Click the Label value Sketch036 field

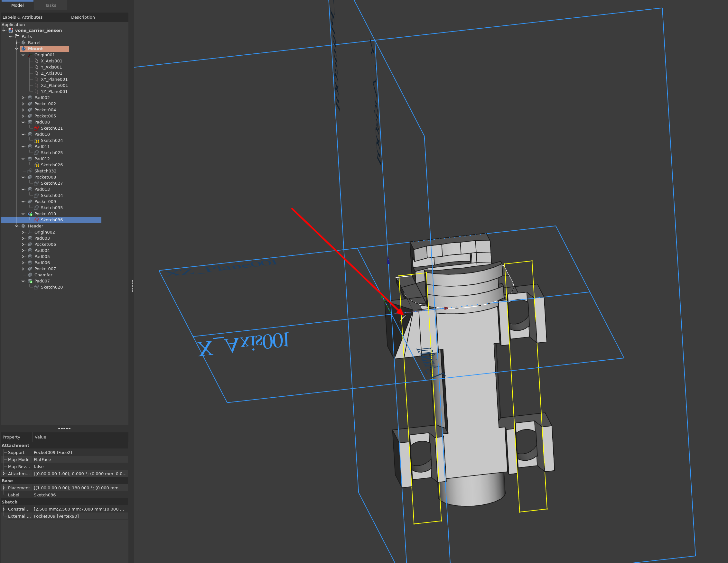(x=45, y=495)
